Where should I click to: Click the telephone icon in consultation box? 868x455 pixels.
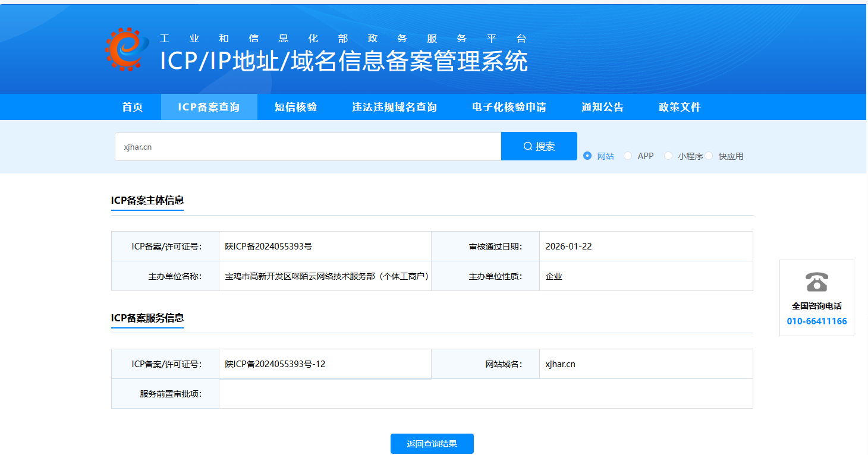pos(817,282)
